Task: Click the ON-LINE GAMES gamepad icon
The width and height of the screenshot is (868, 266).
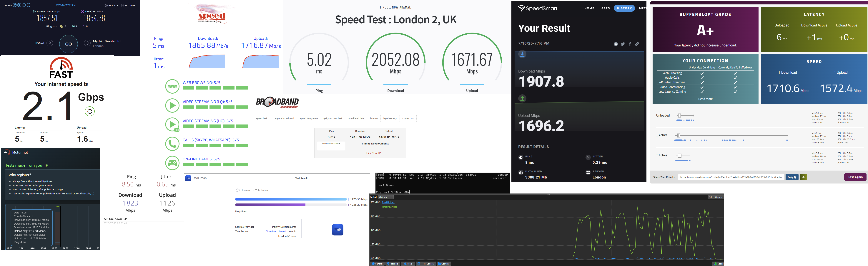Action: tap(172, 163)
